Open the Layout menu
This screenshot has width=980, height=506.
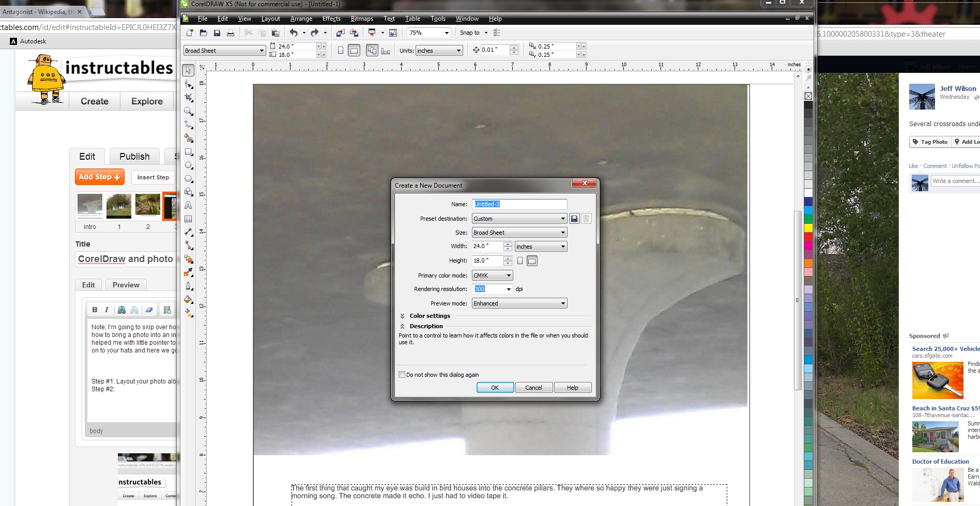[x=270, y=19]
